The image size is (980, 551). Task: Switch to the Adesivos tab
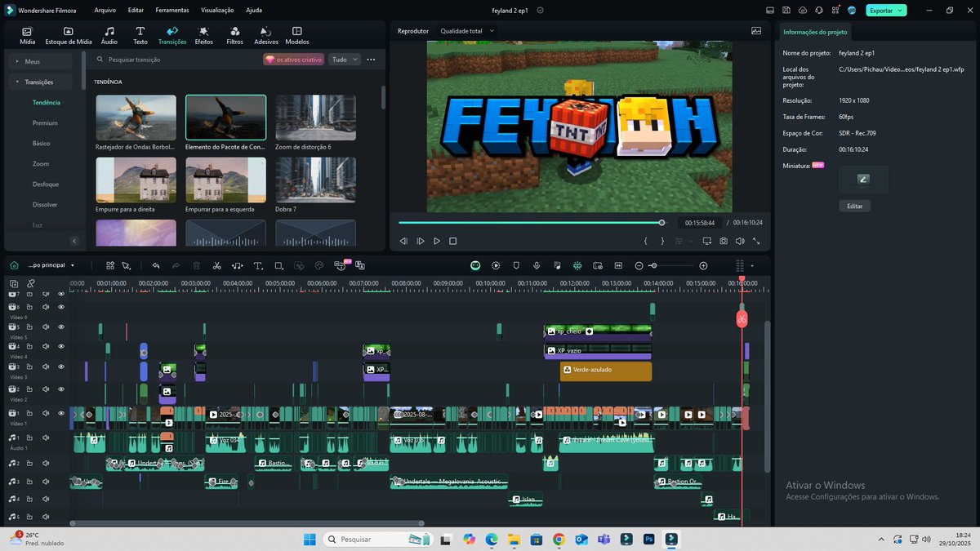266,35
